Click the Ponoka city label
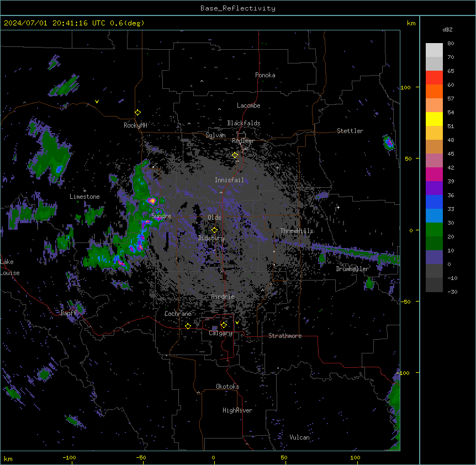 click(x=265, y=75)
